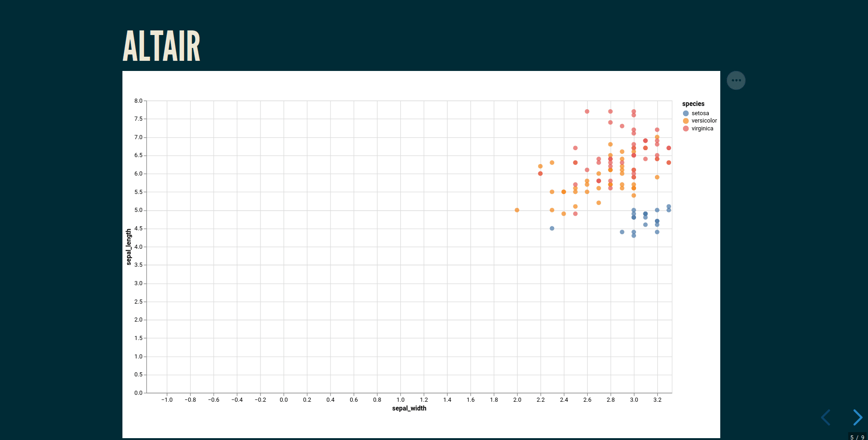Viewport: 868px width, 440px height.
Task: Click the "−0.2" x-axis tick label
Action: [260, 400]
